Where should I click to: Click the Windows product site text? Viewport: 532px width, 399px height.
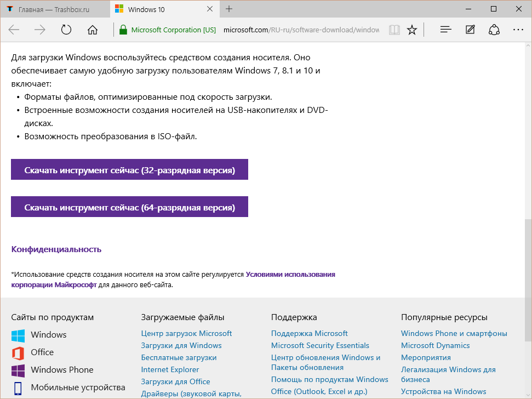pos(49,334)
